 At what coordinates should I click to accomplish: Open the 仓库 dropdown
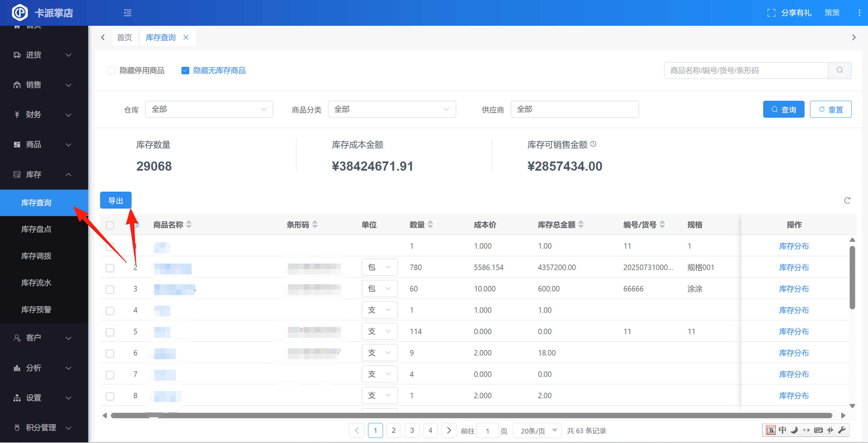209,109
